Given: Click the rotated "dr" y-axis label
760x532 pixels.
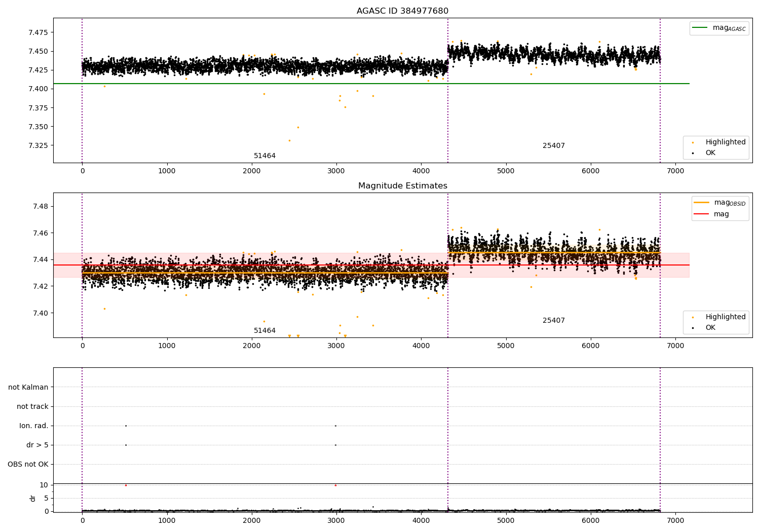Looking at the screenshot, I should pyautogui.click(x=33, y=498).
